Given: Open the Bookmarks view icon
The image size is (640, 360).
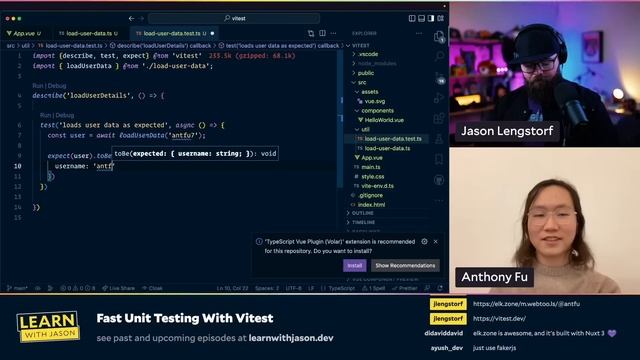Looking at the screenshot, I should [x=439, y=159].
